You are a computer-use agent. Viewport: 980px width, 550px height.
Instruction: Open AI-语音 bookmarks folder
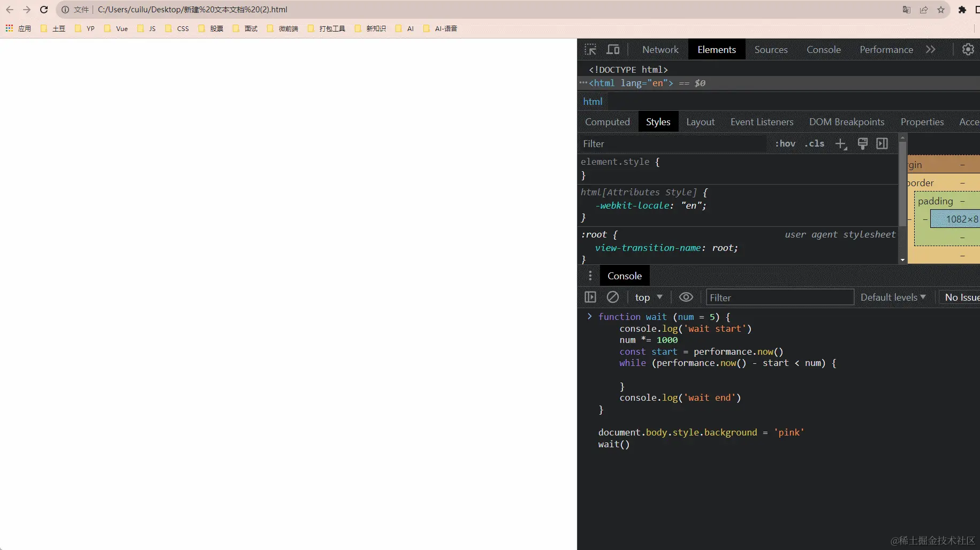pyautogui.click(x=440, y=28)
